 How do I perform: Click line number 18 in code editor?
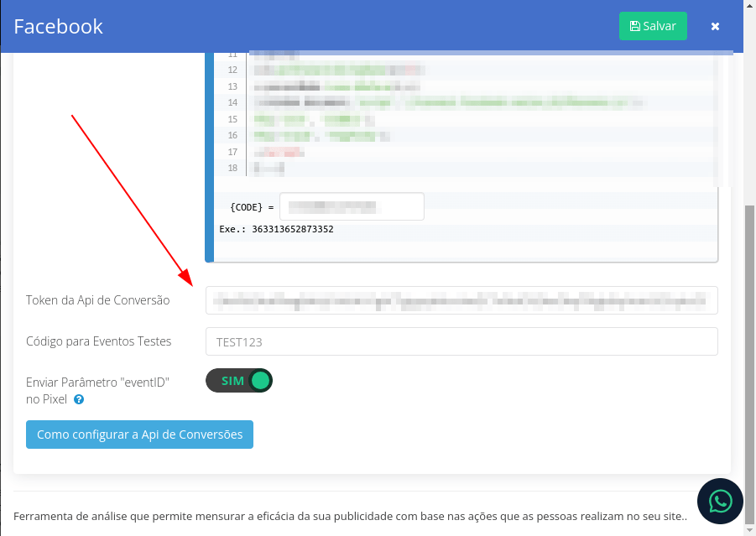click(x=232, y=169)
